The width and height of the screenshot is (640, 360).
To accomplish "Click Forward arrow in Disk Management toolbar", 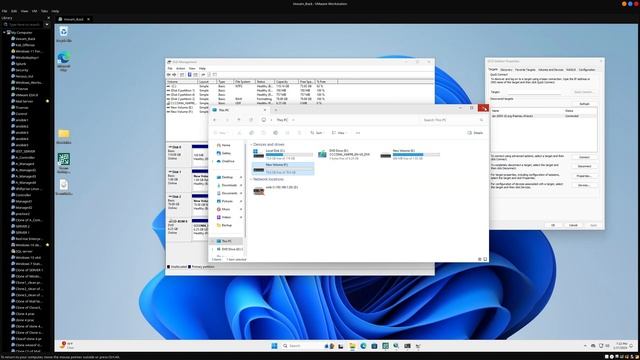I will [174, 75].
